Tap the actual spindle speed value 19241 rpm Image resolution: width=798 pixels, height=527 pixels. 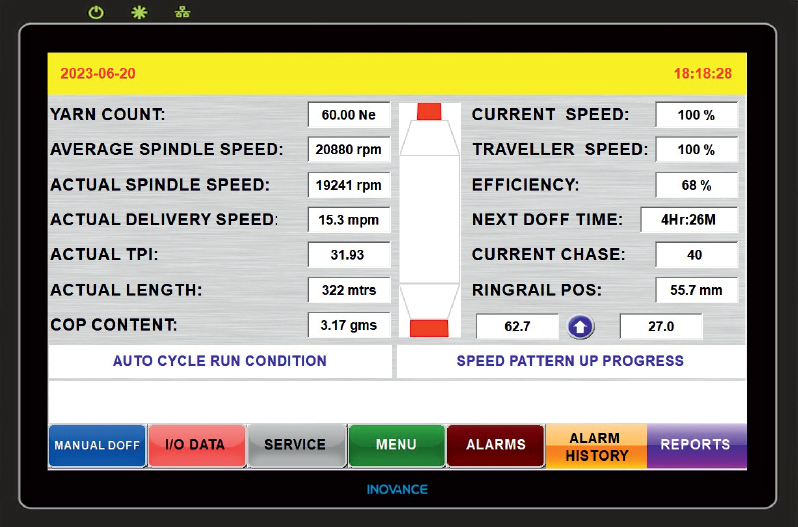(349, 185)
